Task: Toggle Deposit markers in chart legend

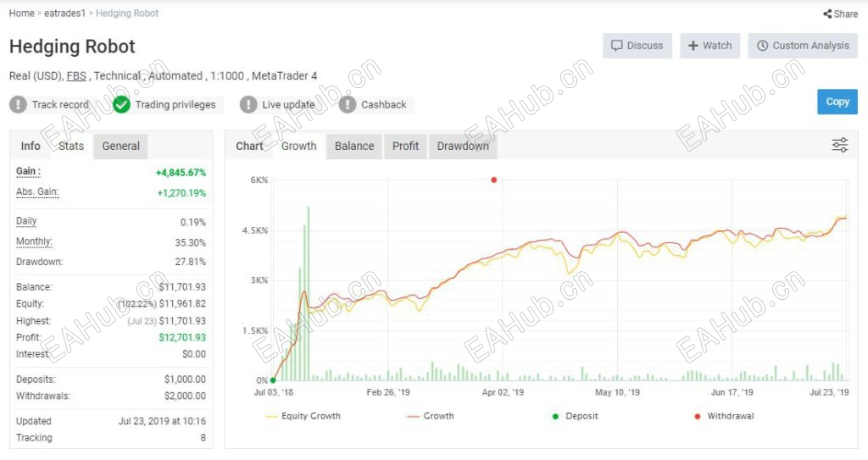Action: tap(576, 416)
